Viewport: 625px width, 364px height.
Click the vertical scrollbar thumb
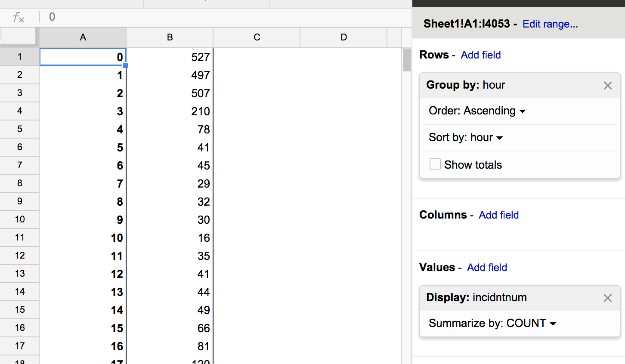pyautogui.click(x=407, y=60)
